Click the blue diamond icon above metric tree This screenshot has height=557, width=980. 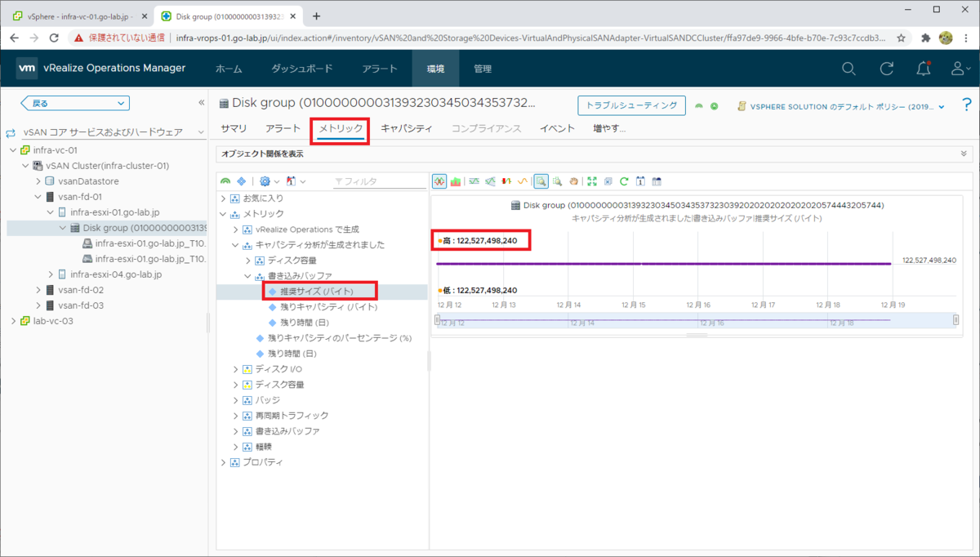click(242, 181)
